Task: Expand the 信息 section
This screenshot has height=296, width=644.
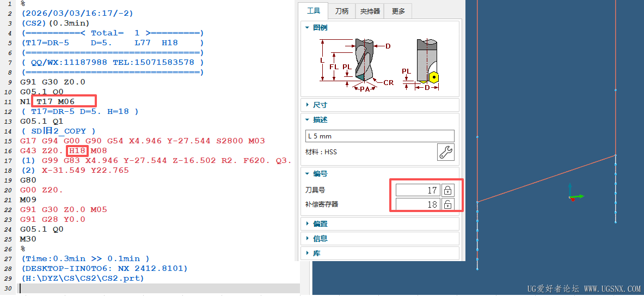Action: (x=380, y=238)
